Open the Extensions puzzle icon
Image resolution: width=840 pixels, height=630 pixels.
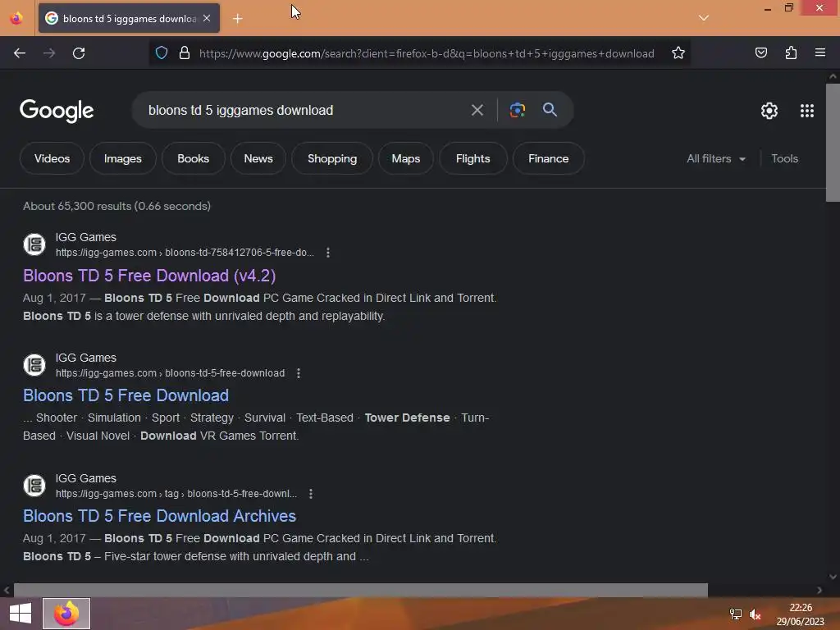(791, 53)
